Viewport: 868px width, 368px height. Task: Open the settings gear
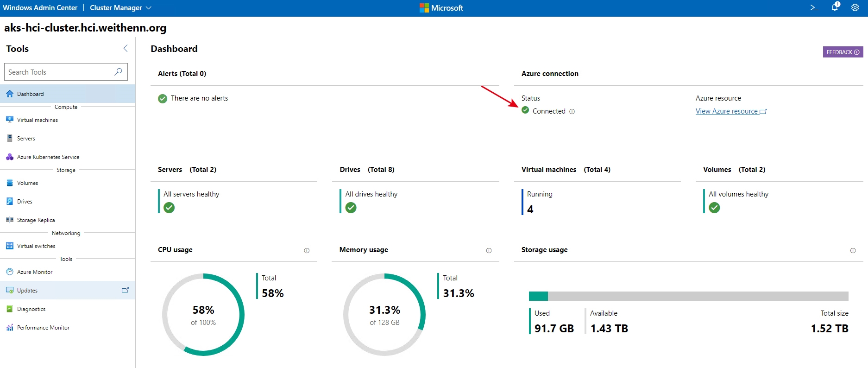click(x=855, y=8)
